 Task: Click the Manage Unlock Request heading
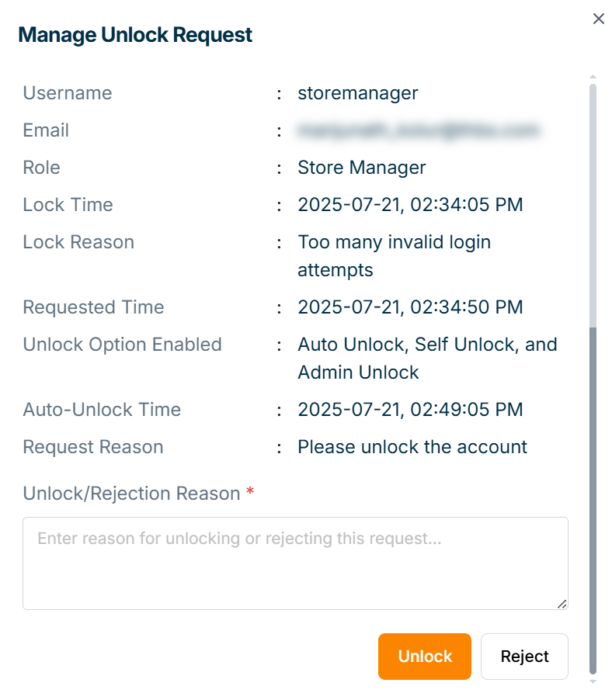coord(135,35)
